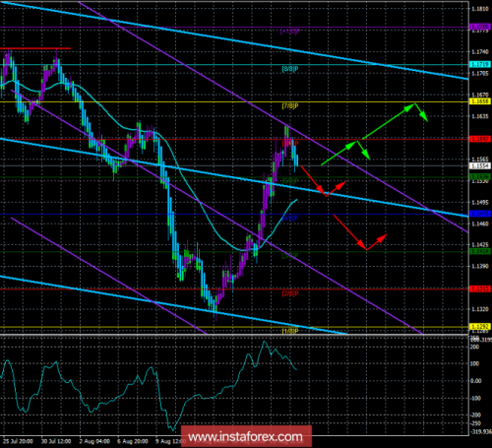Click the [6/8]P Murray level label
Screen dimensions: 492x448
290,144
